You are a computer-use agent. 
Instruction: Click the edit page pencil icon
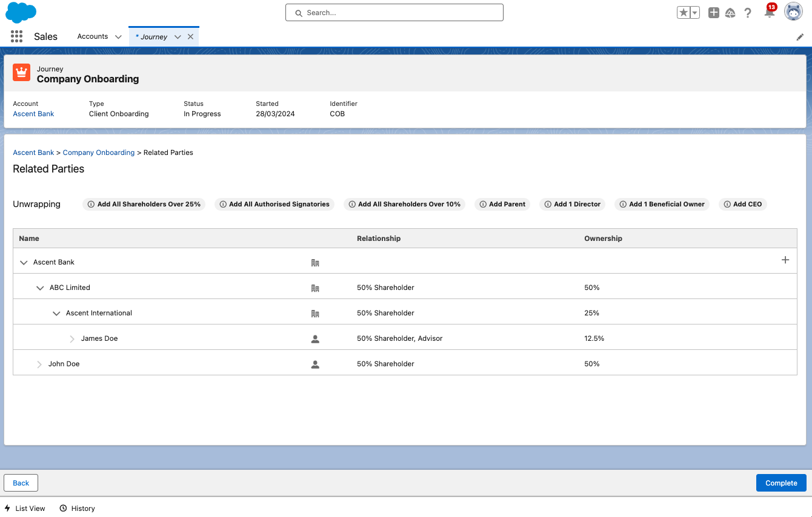800,37
